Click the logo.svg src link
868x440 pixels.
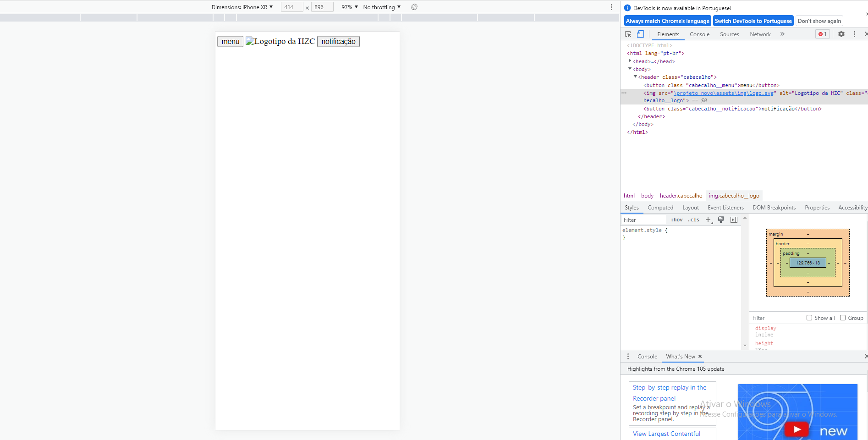click(724, 93)
